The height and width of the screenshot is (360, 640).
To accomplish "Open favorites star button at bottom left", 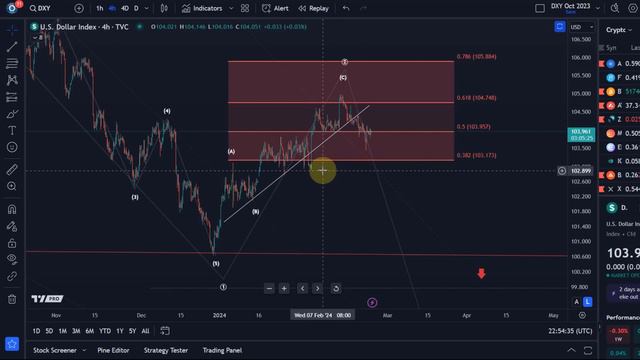I will pos(12,344).
